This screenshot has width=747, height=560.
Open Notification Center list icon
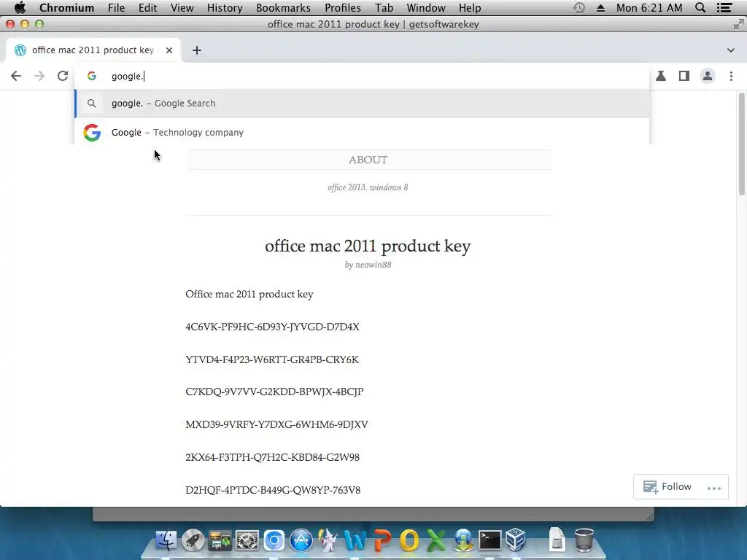pyautogui.click(x=724, y=7)
